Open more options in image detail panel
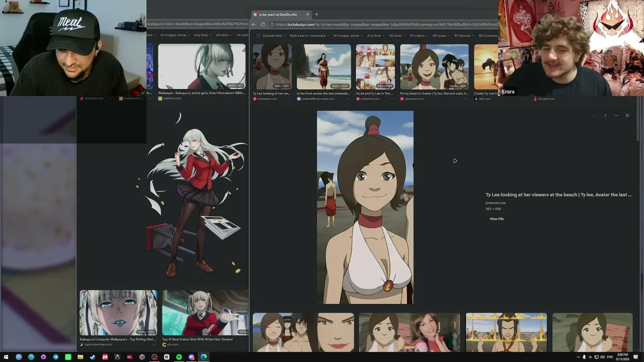The width and height of the screenshot is (644, 362). click(x=616, y=115)
